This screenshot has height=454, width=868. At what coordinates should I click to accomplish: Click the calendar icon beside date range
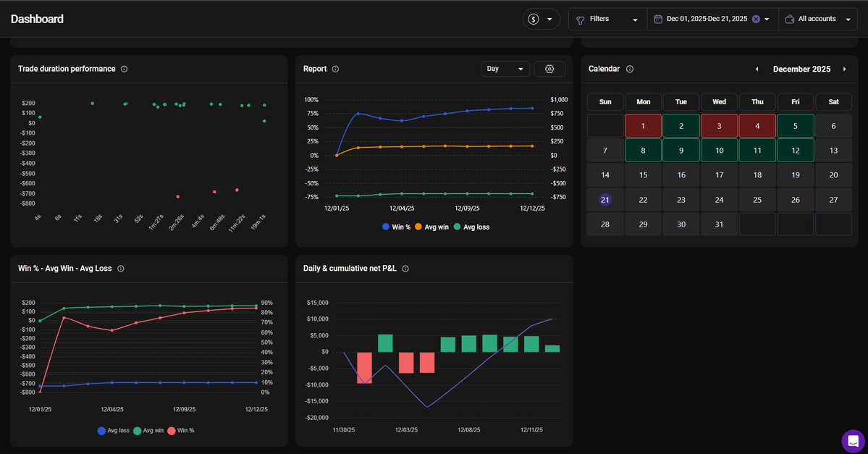tap(657, 20)
